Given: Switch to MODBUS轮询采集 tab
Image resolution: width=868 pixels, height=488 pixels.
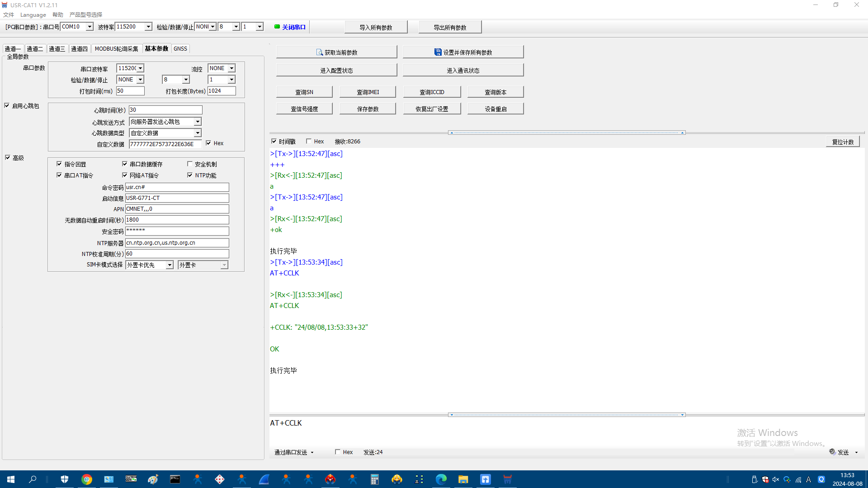Looking at the screenshot, I should coord(117,49).
